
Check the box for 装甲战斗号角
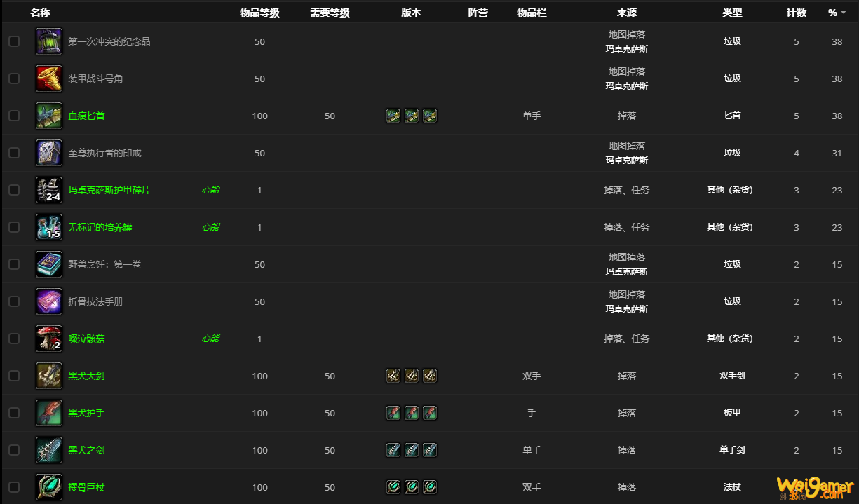[x=14, y=79]
